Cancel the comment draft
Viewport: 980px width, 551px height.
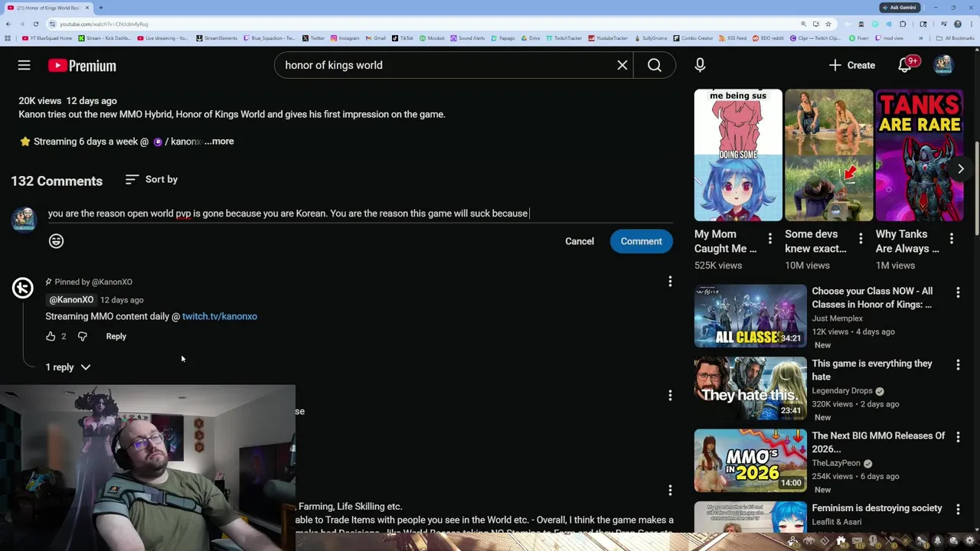pos(580,241)
